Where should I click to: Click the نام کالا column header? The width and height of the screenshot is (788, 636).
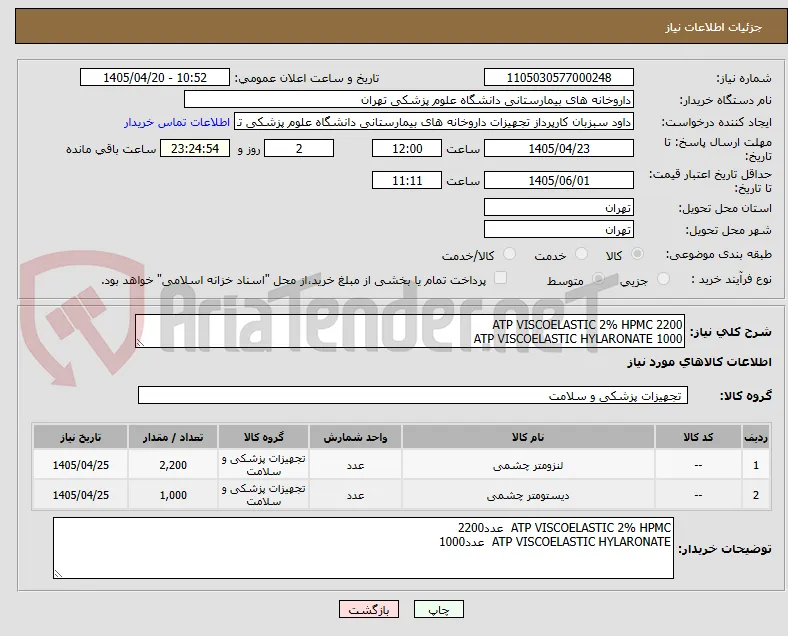[x=528, y=437]
